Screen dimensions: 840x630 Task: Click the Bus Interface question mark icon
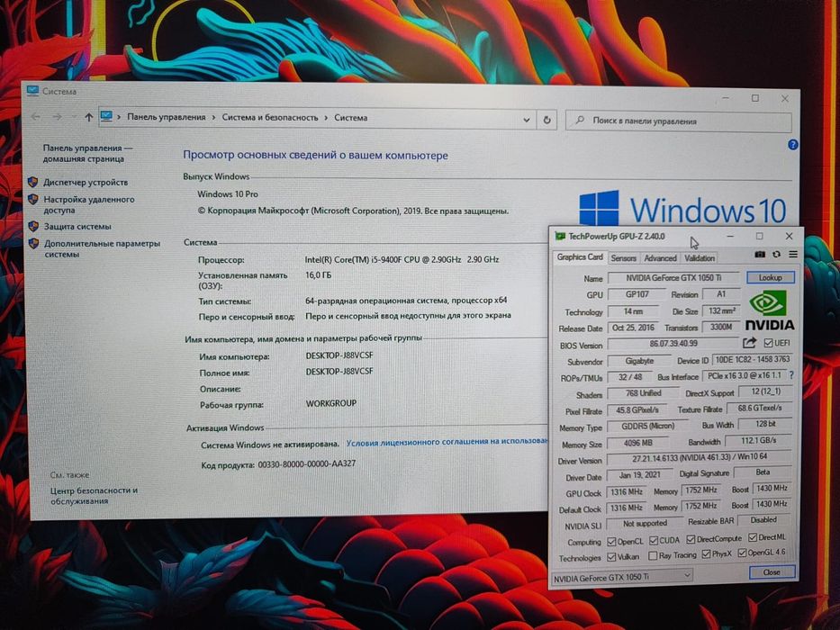tap(791, 375)
